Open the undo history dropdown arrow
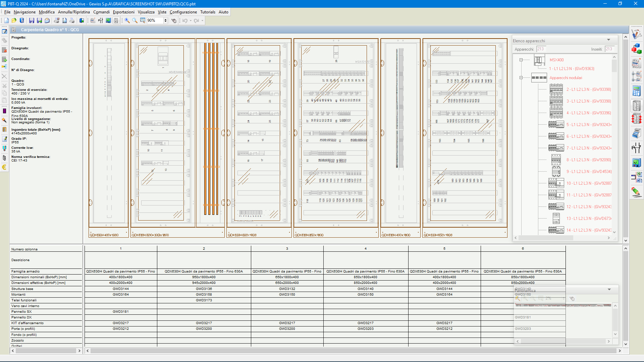The image size is (644, 362). tap(191, 21)
